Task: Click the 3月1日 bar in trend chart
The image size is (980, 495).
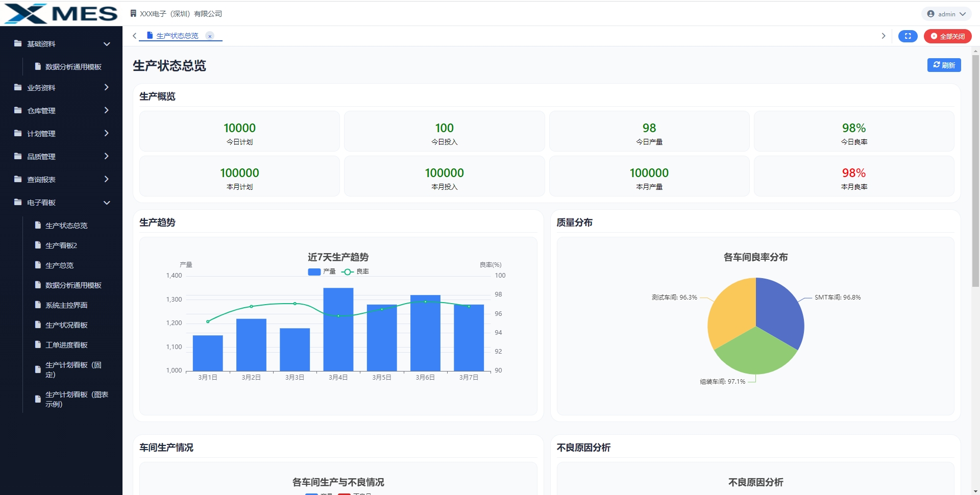Action: coord(208,353)
